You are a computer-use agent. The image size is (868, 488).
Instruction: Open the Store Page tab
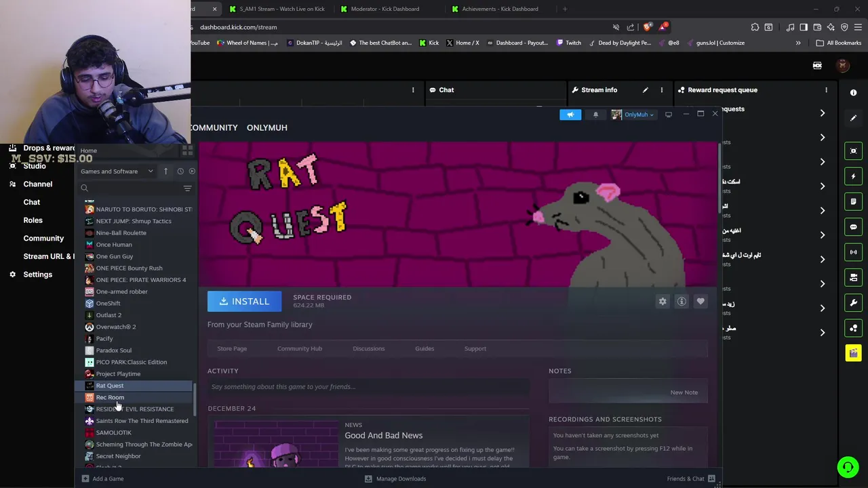[232, 348]
